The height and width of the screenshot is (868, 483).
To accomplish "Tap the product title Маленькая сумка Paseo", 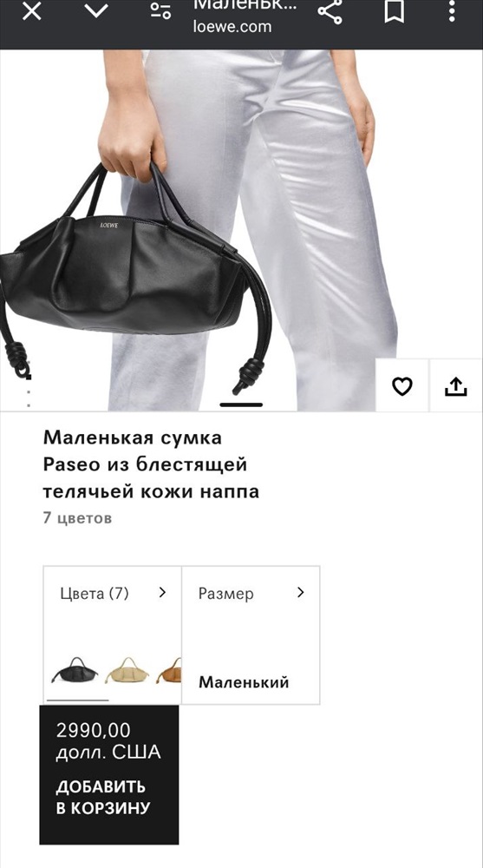I will pos(151,464).
